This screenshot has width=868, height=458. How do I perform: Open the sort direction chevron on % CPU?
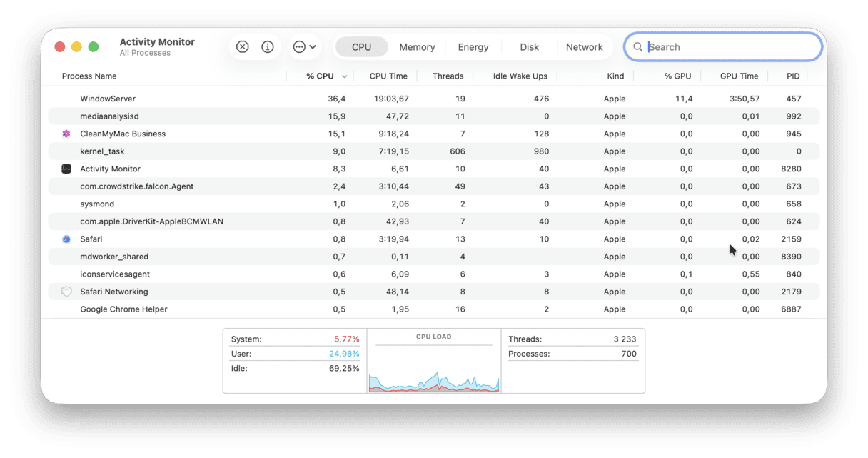tap(345, 76)
